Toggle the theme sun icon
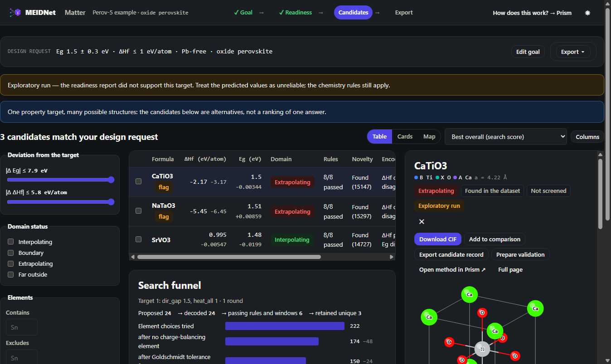Image resolution: width=611 pixels, height=364 pixels. (x=588, y=13)
